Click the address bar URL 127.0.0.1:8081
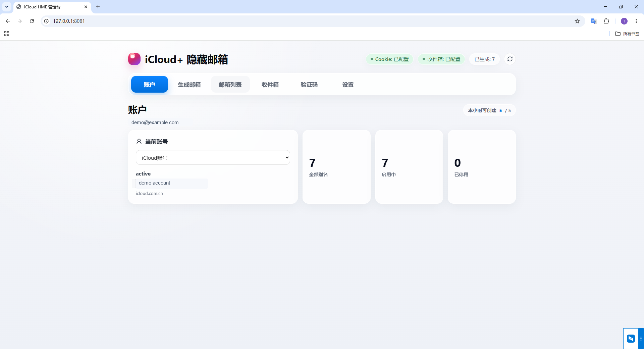This screenshot has width=644, height=349. tap(69, 21)
